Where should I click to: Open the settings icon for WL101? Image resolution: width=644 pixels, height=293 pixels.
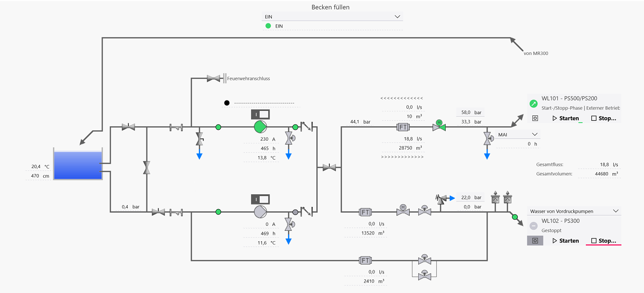(x=535, y=118)
